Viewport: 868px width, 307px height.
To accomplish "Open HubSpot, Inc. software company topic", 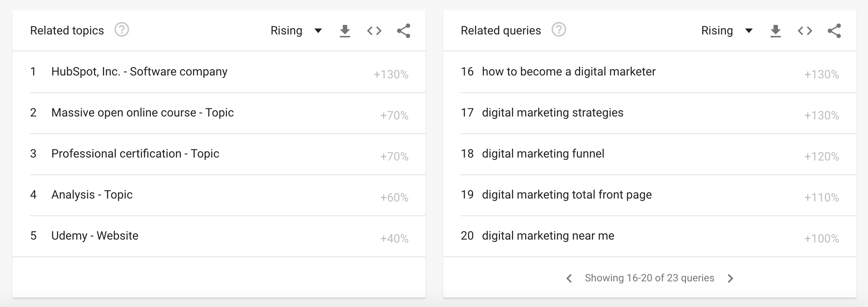I will coord(139,72).
